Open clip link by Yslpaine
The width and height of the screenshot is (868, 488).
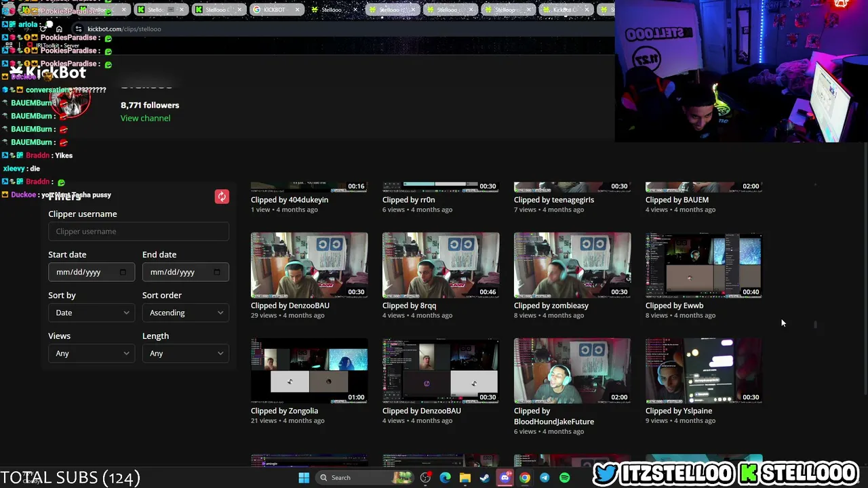tap(679, 411)
